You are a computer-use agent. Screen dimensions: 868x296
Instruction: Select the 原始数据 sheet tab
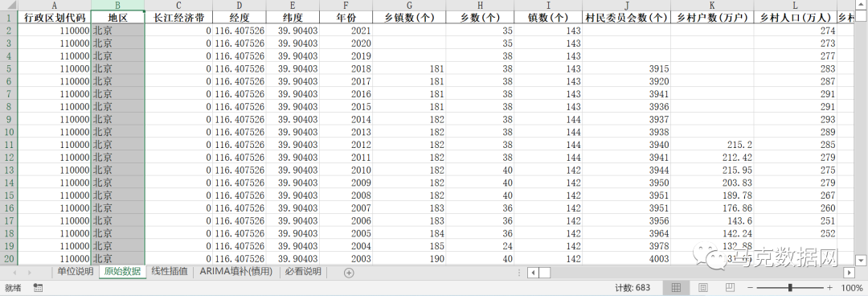[x=122, y=272]
